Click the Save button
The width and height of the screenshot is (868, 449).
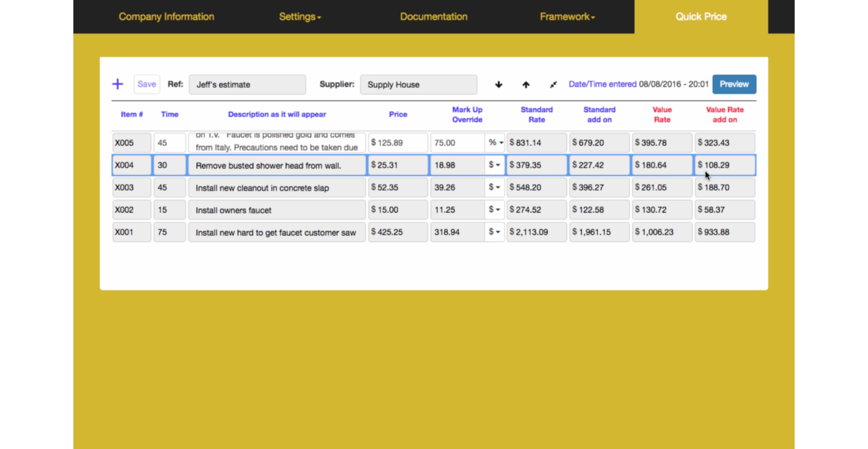point(146,84)
